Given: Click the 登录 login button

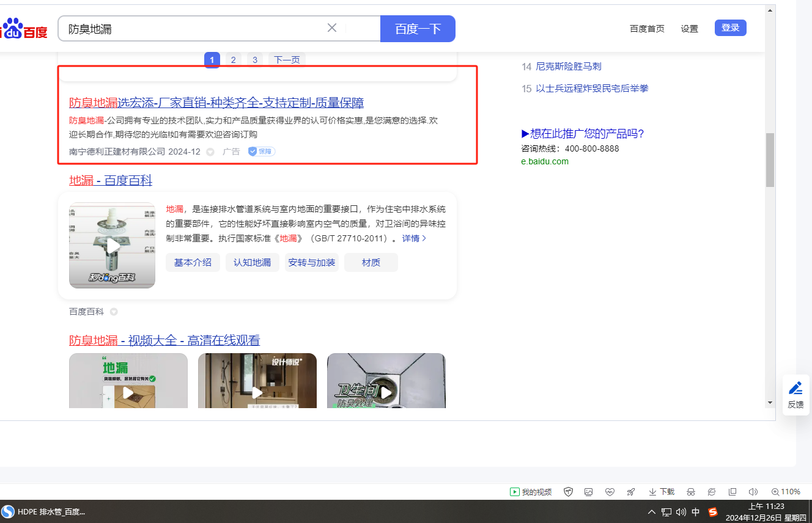Looking at the screenshot, I should coord(730,28).
